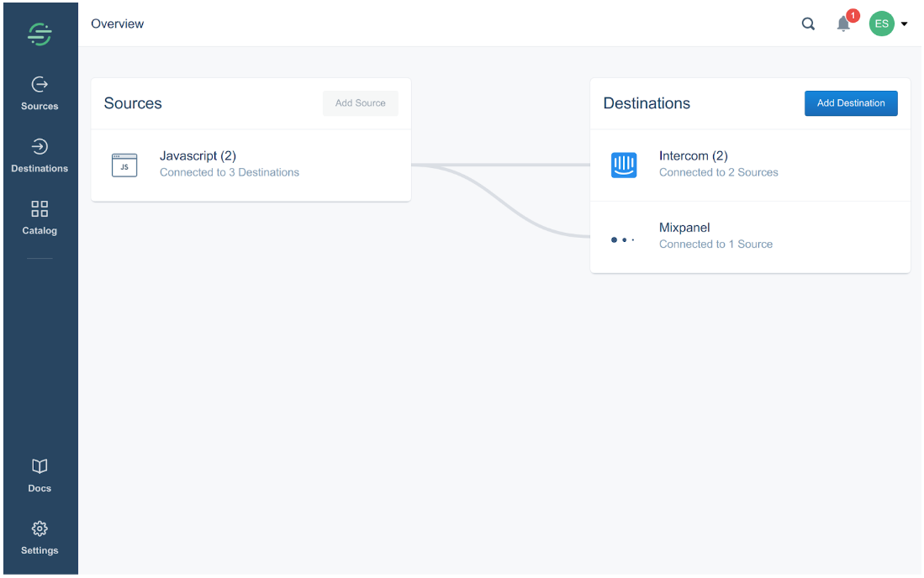
Task: Click the Mixpanel dots logo
Action: 623,239
